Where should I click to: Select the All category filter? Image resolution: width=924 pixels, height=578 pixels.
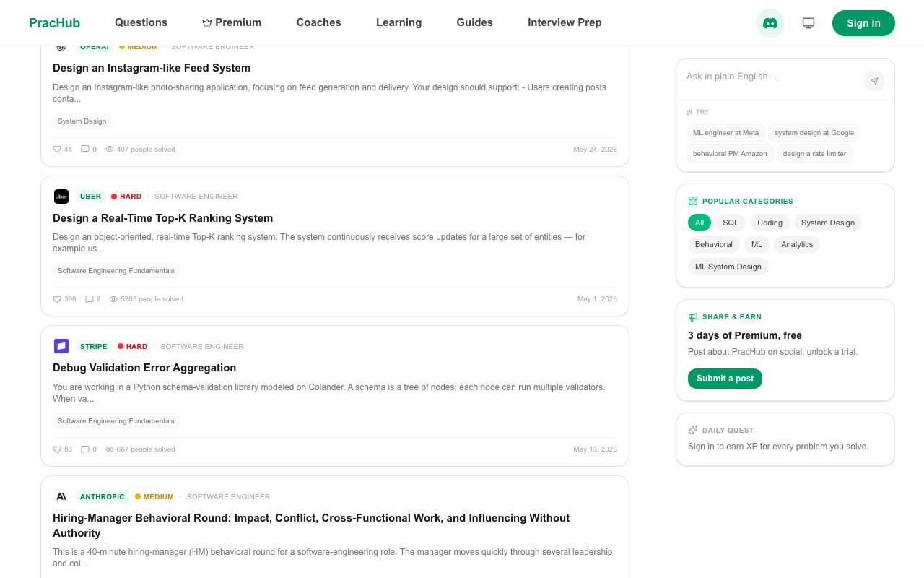click(699, 223)
